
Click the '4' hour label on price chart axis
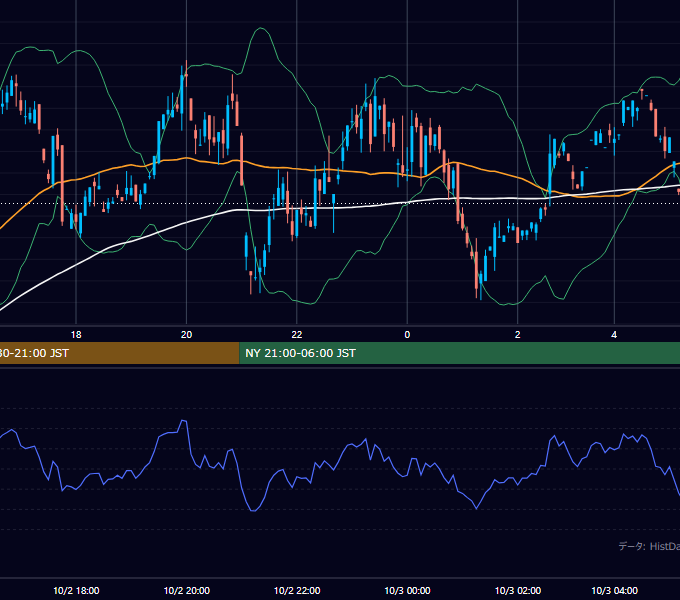point(614,335)
